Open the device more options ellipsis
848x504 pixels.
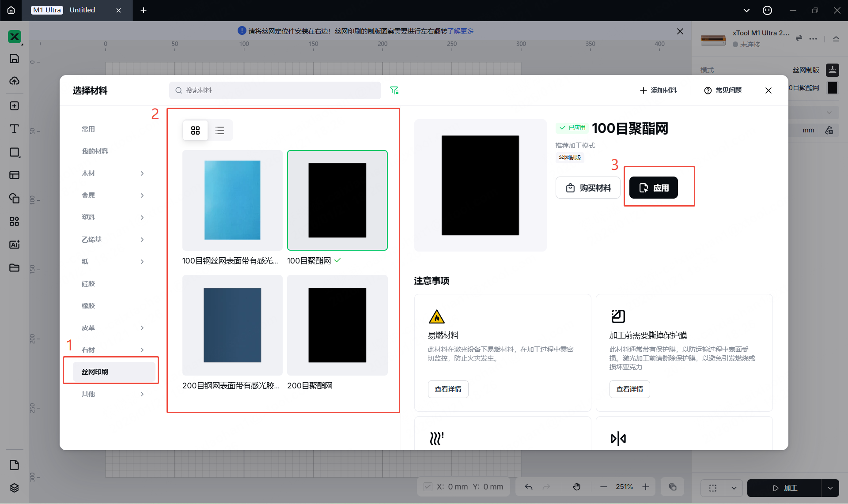[813, 38]
